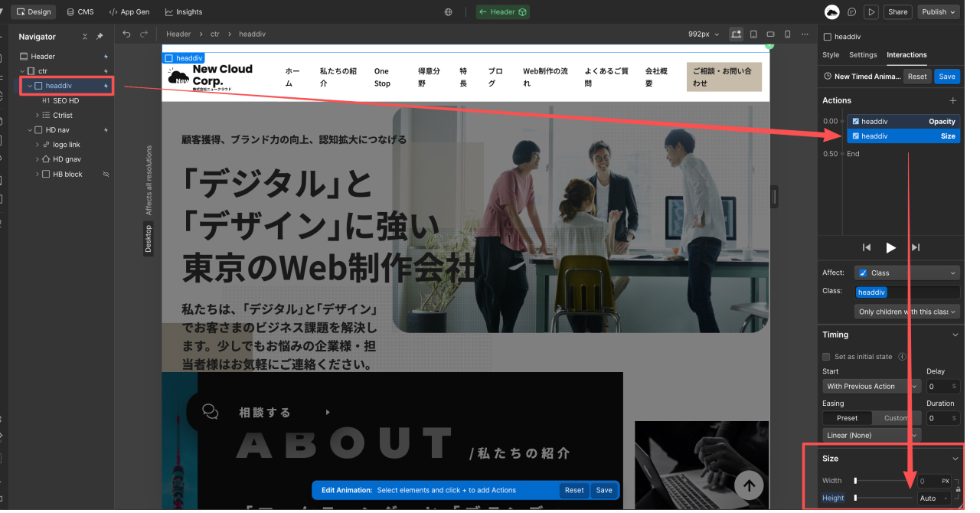This screenshot has height=513, width=980.
Task: Enable Set as initial state checkbox
Action: pyautogui.click(x=826, y=357)
